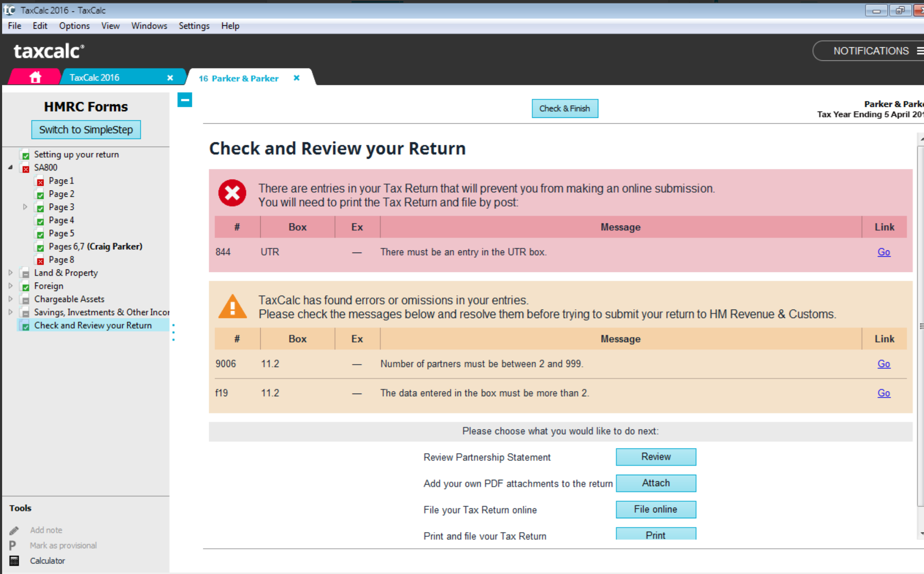Viewport: 924px width, 574px height.
Task: Click the Print button
Action: 656,534
